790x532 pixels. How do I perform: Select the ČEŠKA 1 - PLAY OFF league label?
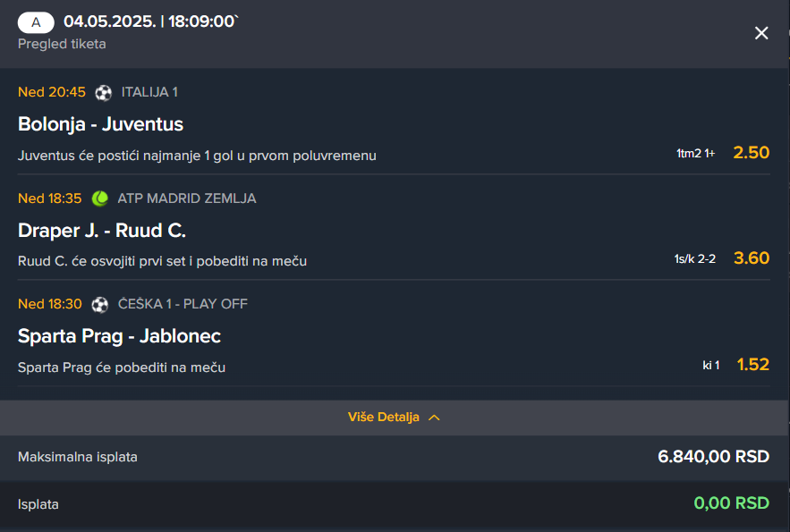tap(183, 304)
